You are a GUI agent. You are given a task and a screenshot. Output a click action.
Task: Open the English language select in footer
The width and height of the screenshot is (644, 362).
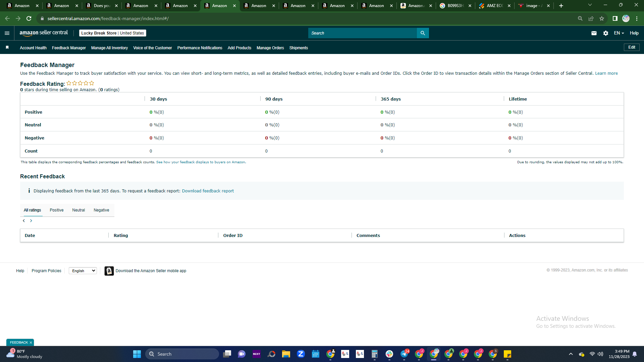[x=83, y=271]
